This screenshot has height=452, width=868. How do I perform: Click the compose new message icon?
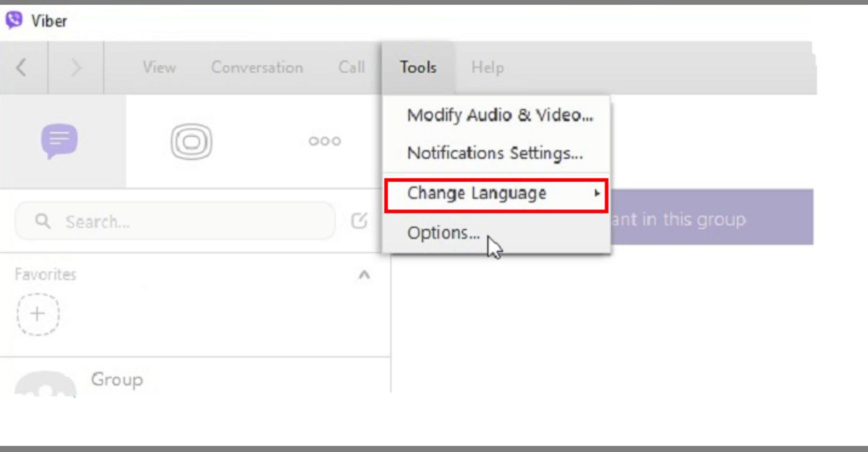click(359, 221)
